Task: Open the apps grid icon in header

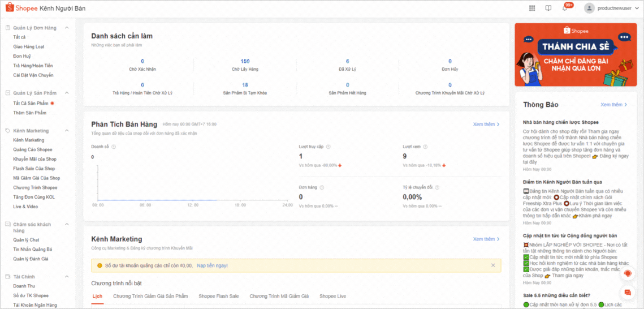Action: (532, 8)
